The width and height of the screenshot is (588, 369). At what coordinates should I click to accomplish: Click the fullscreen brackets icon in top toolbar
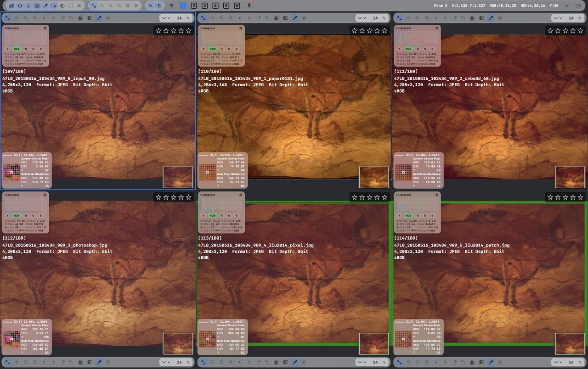[71, 6]
